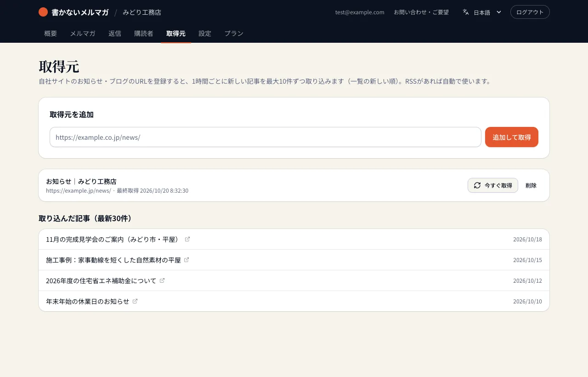Click the 取り込んだ記事（最新30件） heading
The height and width of the screenshot is (377, 588).
[85, 218]
